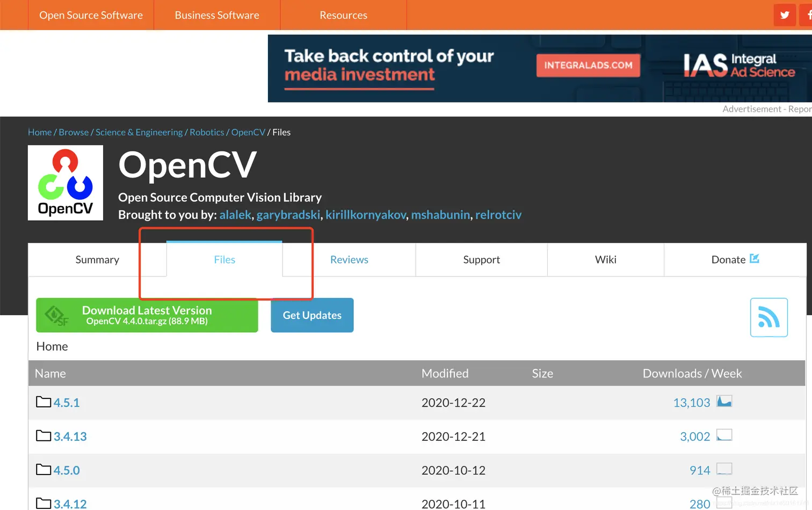This screenshot has width=812, height=510.
Task: Click 'Take back control of your' ad headline
Action: point(389,56)
